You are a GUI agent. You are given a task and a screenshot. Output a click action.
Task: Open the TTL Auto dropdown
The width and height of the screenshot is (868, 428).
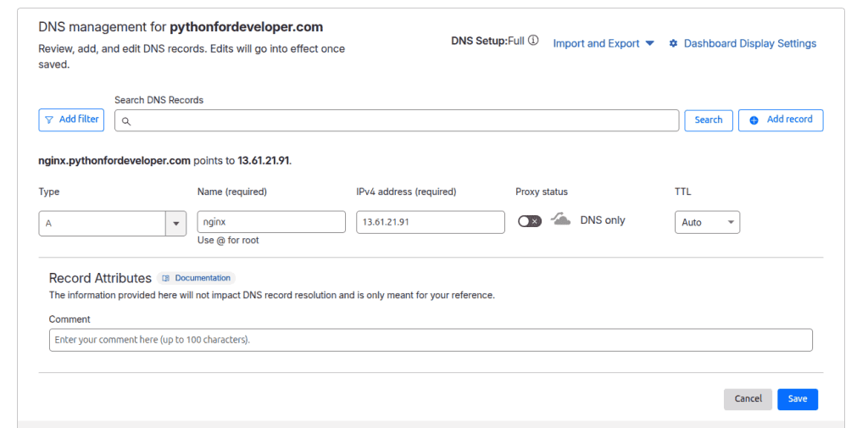tap(707, 222)
